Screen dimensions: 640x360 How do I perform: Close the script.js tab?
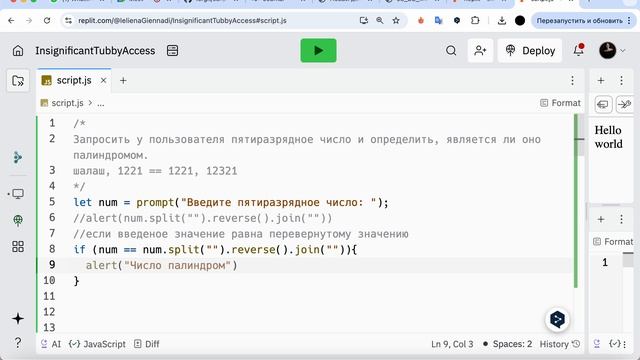[104, 80]
